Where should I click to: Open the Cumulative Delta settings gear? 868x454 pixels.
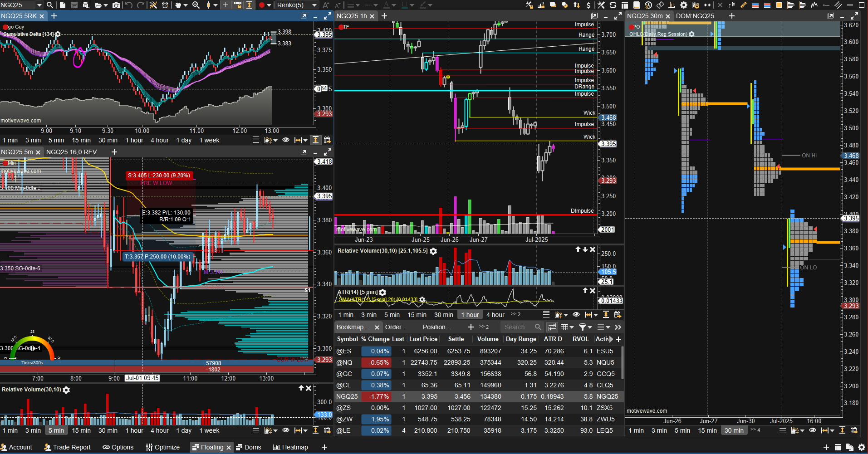pyautogui.click(x=58, y=34)
